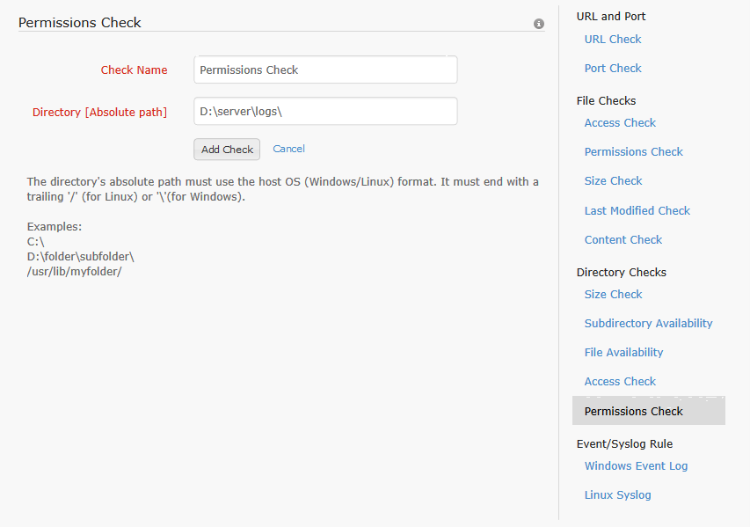750x527 pixels.
Task: Select Linux Syslog rule
Action: [617, 495]
